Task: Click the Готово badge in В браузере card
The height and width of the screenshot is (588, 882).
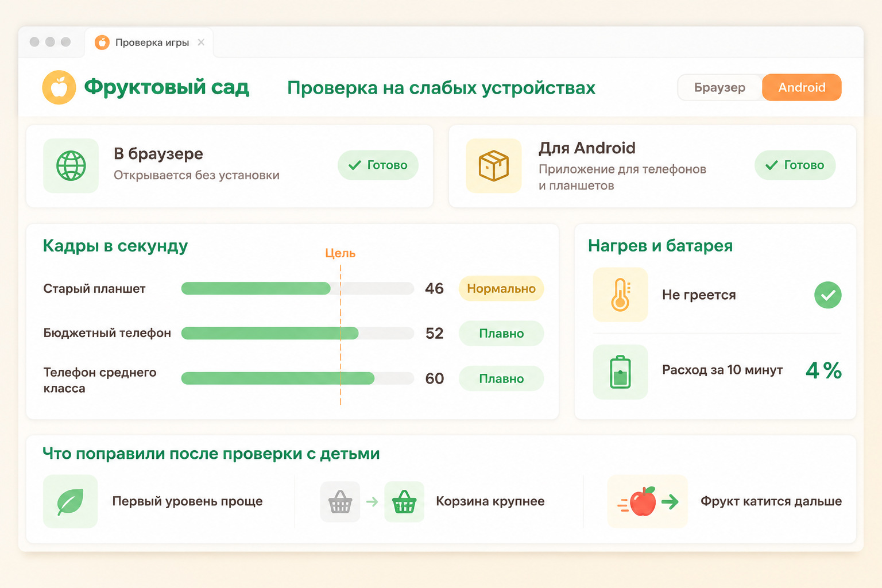Action: point(378,165)
